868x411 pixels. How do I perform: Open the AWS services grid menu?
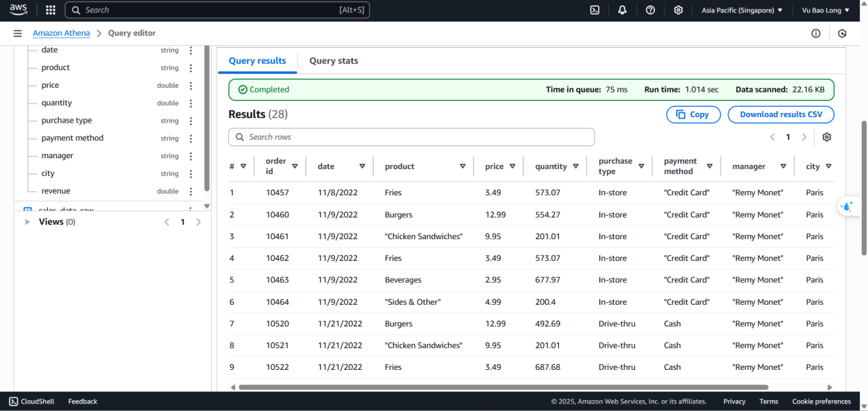pos(51,10)
